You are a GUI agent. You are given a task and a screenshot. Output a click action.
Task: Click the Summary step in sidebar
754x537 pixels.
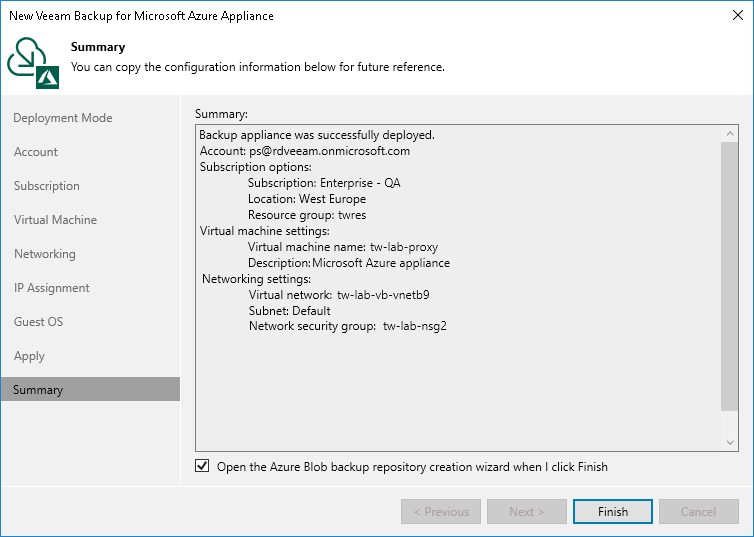tap(38, 390)
